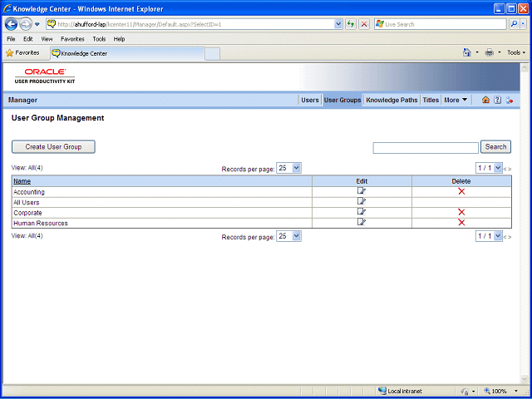Open recent pages dropdown arrow
The width and height of the screenshot is (532, 399).
tap(37, 24)
